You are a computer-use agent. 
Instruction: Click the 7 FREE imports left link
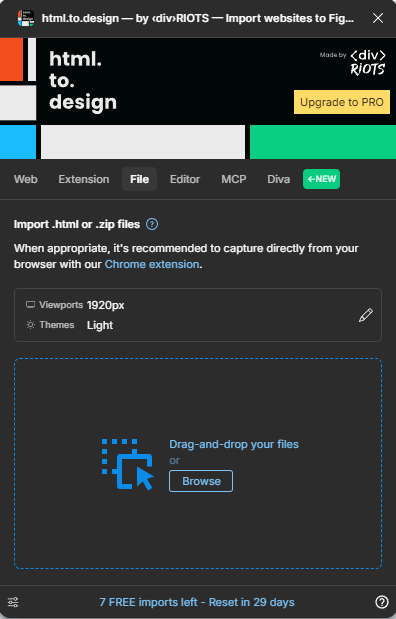coord(197,602)
